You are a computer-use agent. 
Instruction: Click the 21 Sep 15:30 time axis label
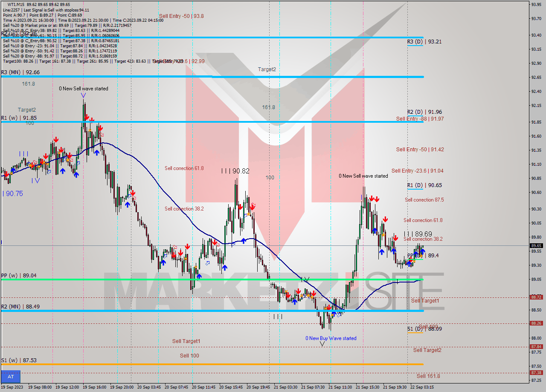coord(367,387)
